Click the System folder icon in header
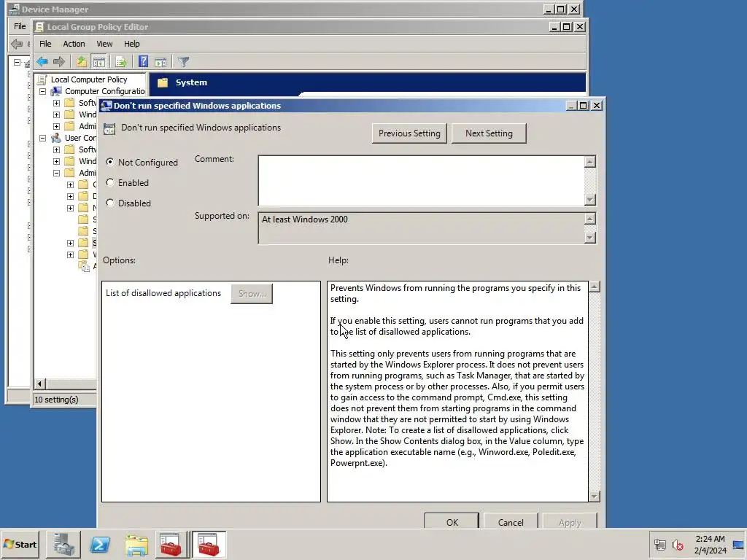Screen dimensions: 747x560 (163, 82)
